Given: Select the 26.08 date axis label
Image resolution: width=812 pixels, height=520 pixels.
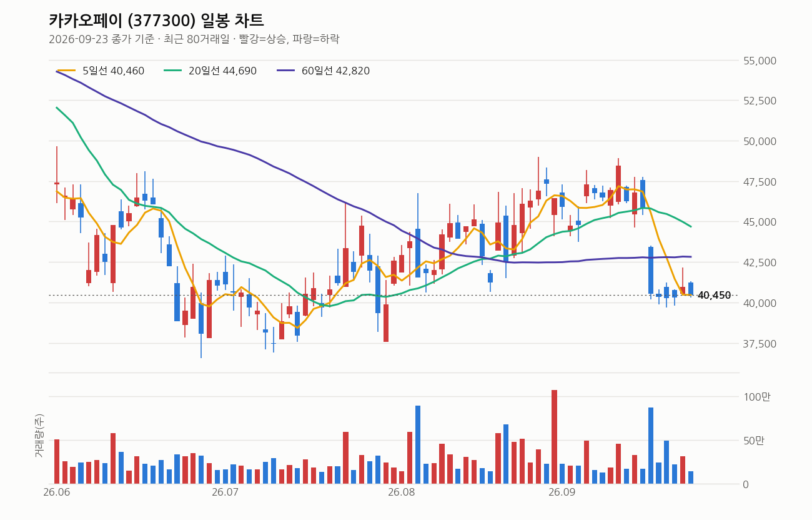Looking at the screenshot, I should click(402, 492).
